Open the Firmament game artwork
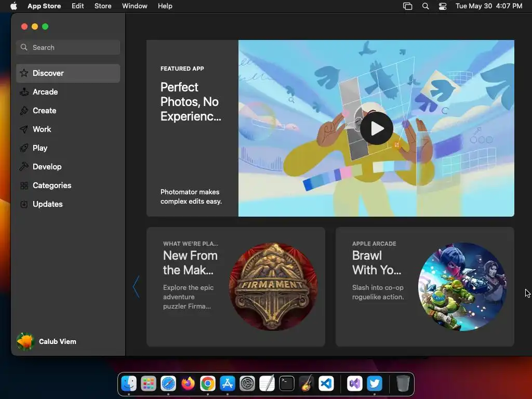The image size is (532, 399). pyautogui.click(x=273, y=286)
